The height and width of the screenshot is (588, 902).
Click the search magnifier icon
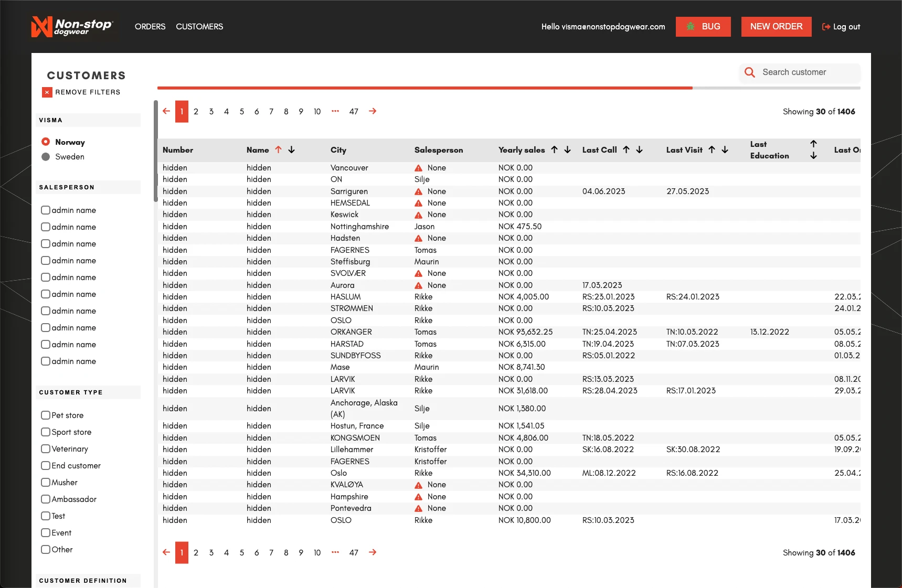click(749, 72)
